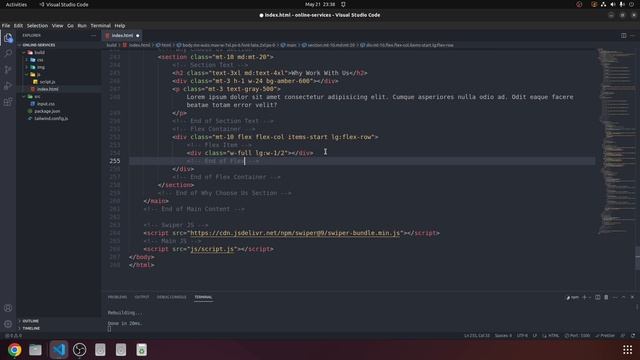Open the Help menu
Viewport: 640px width, 360px height.
coord(120,26)
